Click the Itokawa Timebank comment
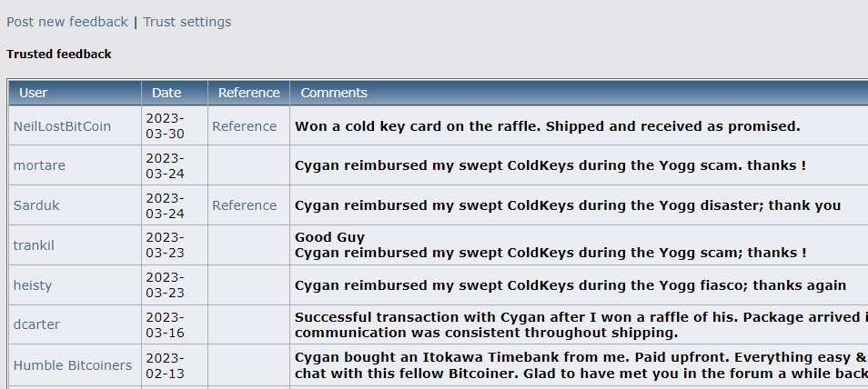This screenshot has width=868, height=389. click(x=581, y=365)
